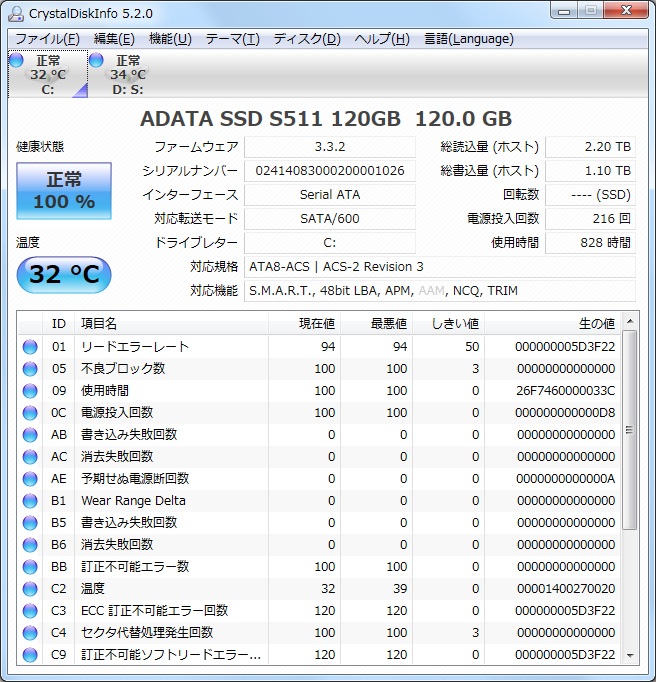
Task: Click the status orb for 予期せぬ電源断回数
Action: click(x=30, y=479)
